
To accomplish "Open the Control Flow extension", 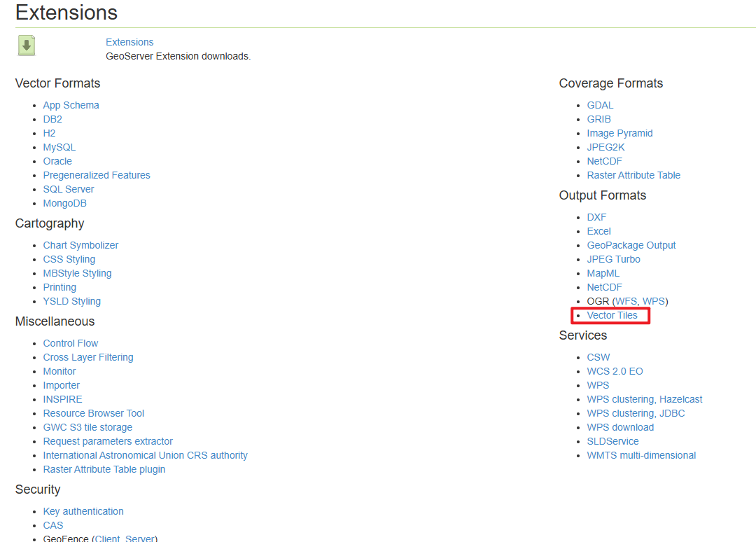I will coord(71,343).
